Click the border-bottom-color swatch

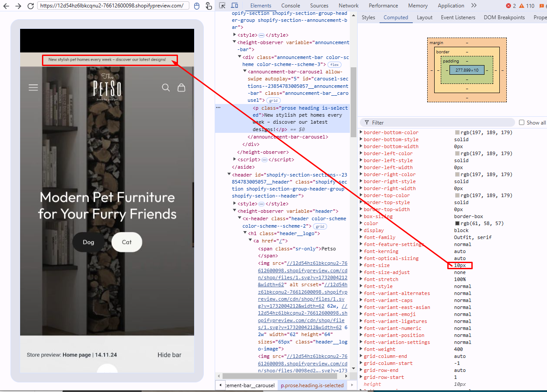pyautogui.click(x=457, y=132)
